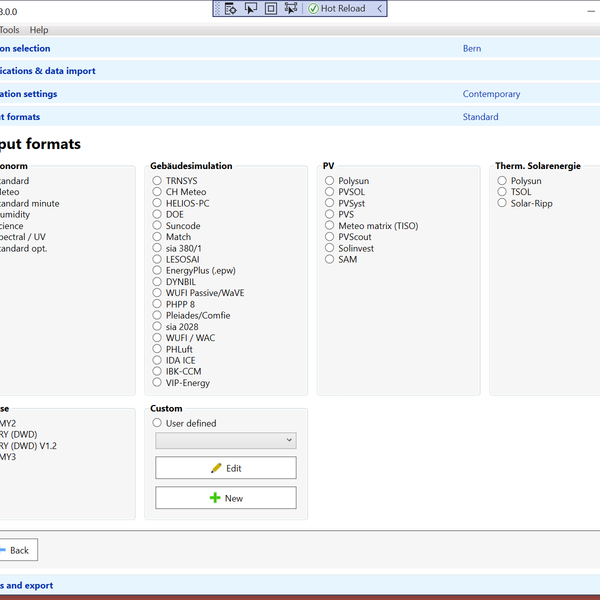Click the Back button
This screenshot has width=600, height=600.
[x=18, y=550]
